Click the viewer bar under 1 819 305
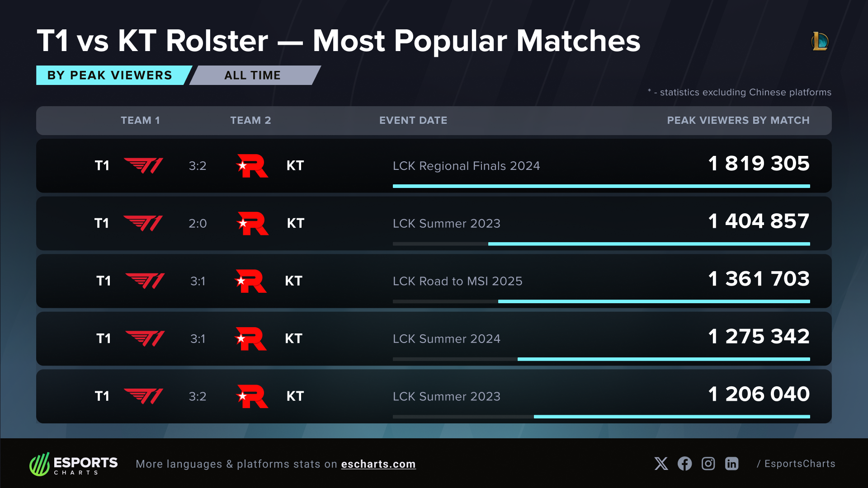The image size is (868, 488). pyautogui.click(x=601, y=186)
